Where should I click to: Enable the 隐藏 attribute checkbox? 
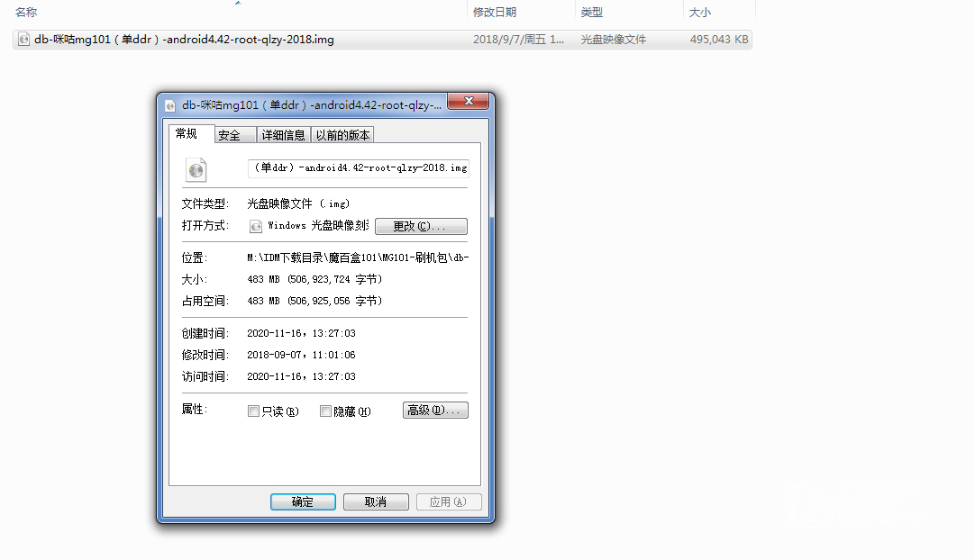(x=325, y=411)
